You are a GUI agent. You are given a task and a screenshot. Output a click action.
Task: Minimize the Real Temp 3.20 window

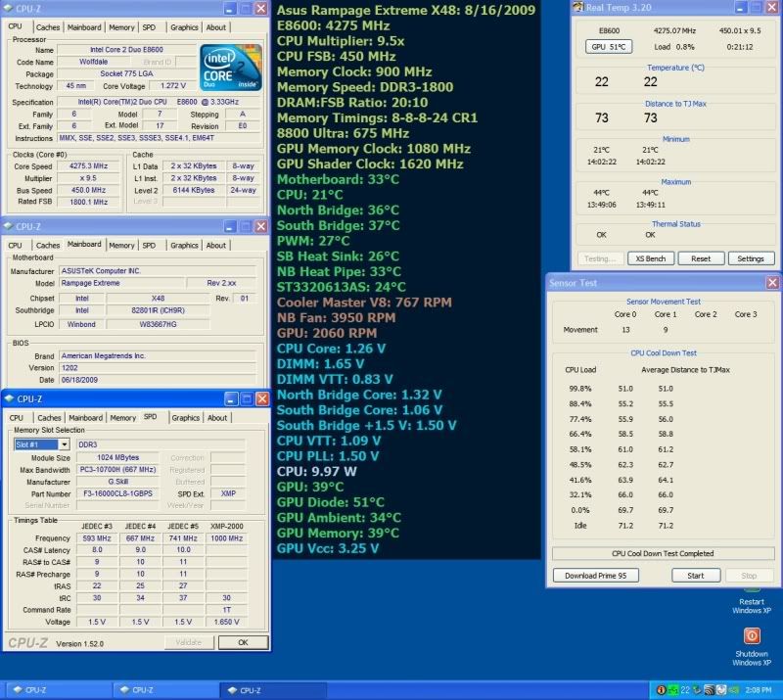741,8
